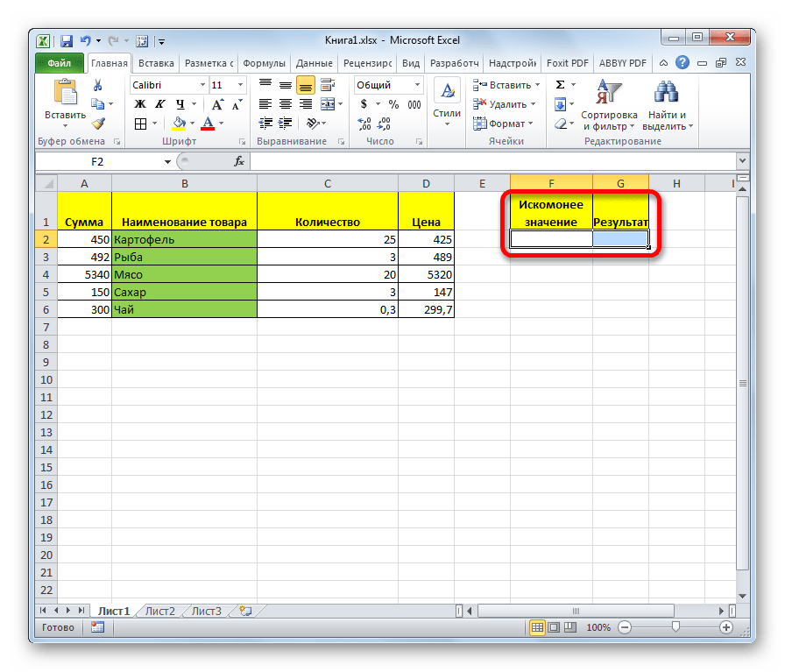
Task: Center text horizontally
Action: pos(286,104)
